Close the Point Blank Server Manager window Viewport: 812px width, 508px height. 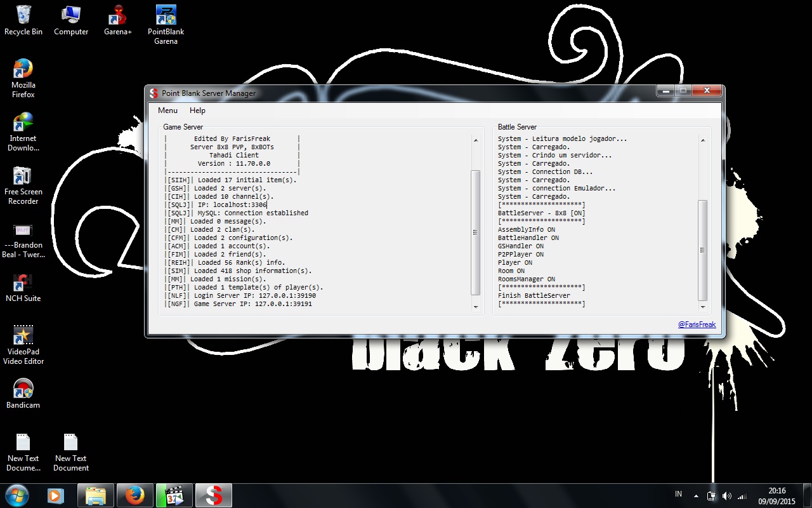(707, 91)
